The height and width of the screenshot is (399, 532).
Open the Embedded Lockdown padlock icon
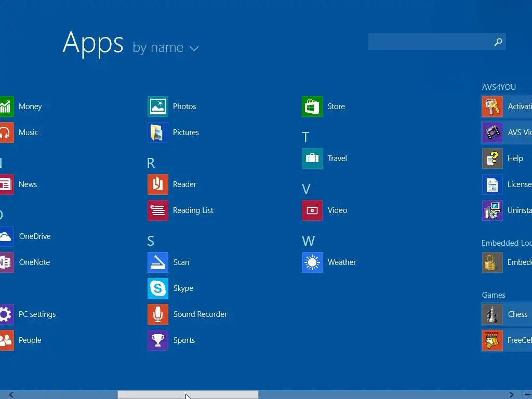[x=493, y=262]
